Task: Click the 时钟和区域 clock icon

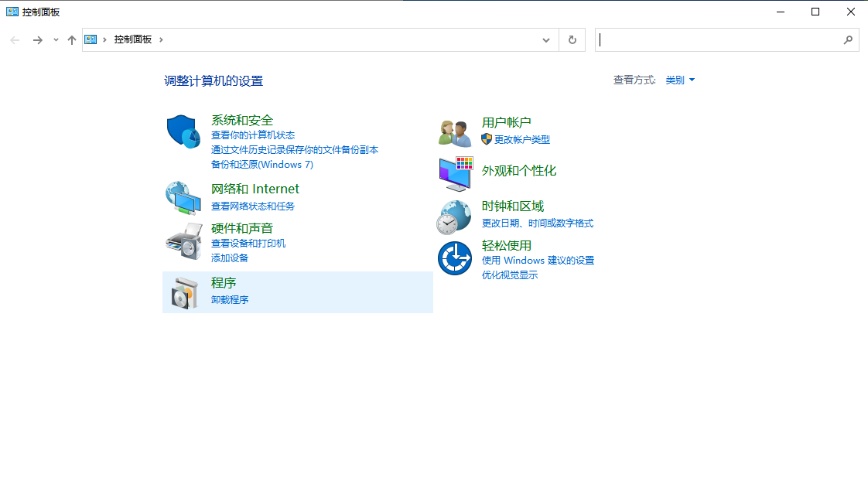Action: [x=454, y=215]
